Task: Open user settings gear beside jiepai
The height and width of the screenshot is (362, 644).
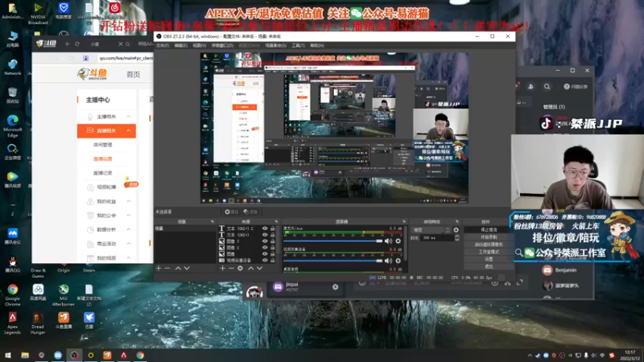Action: 335,287
